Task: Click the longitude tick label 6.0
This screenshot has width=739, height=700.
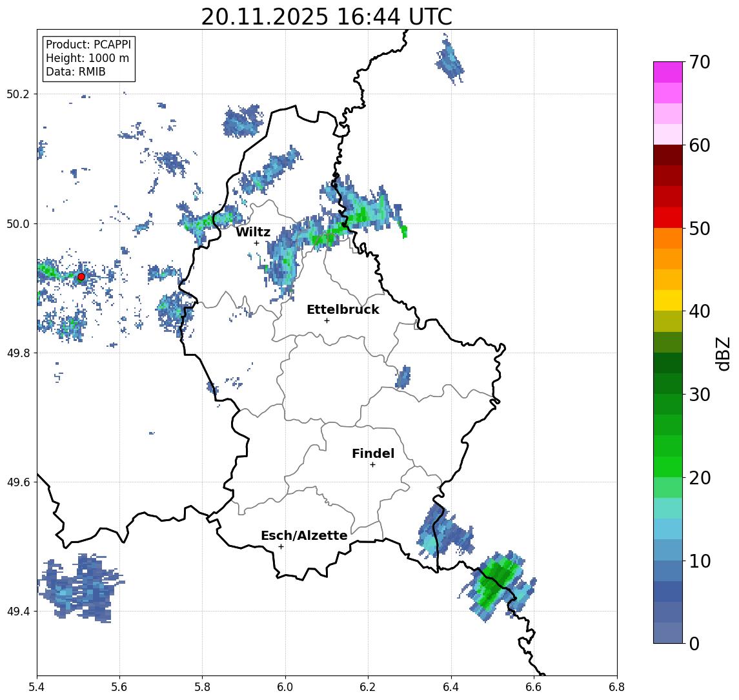Action: 285,687
